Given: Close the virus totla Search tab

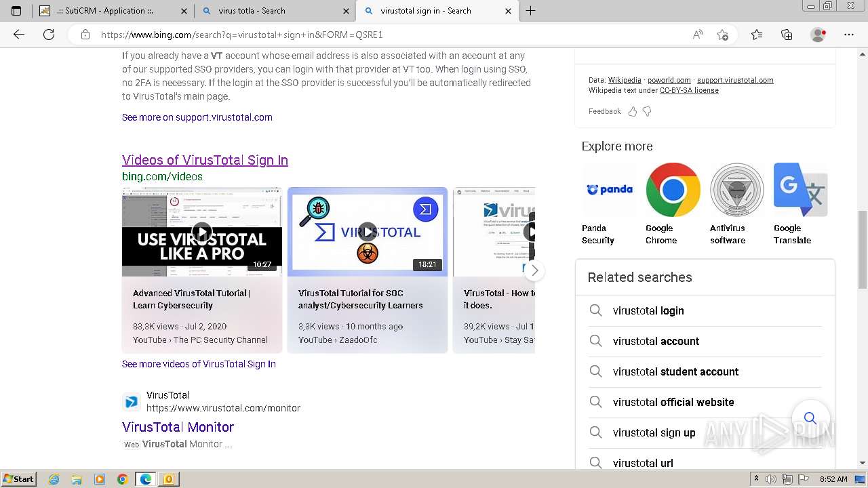Looking at the screenshot, I should (x=346, y=11).
